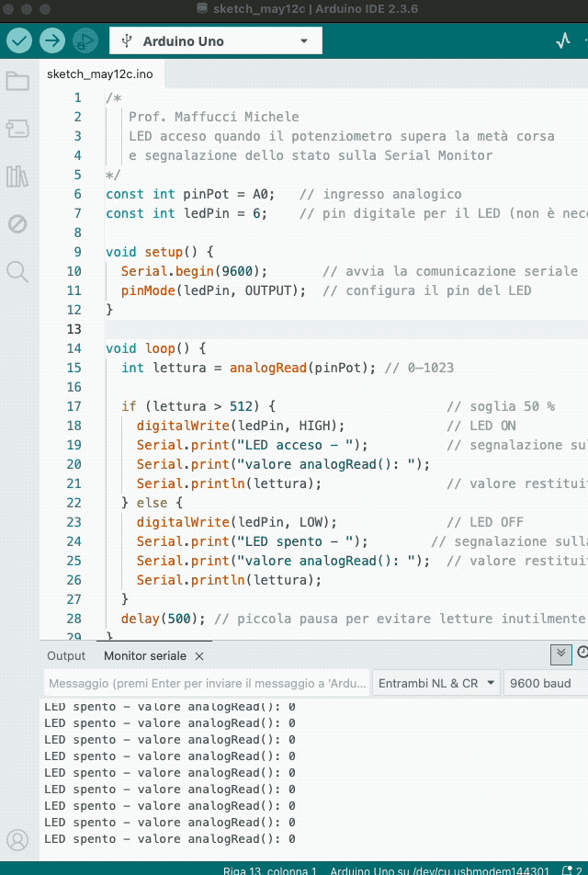Image resolution: width=588 pixels, height=875 pixels.
Task: Click the Arduino Uno port status text
Action: pyautogui.click(x=439, y=869)
